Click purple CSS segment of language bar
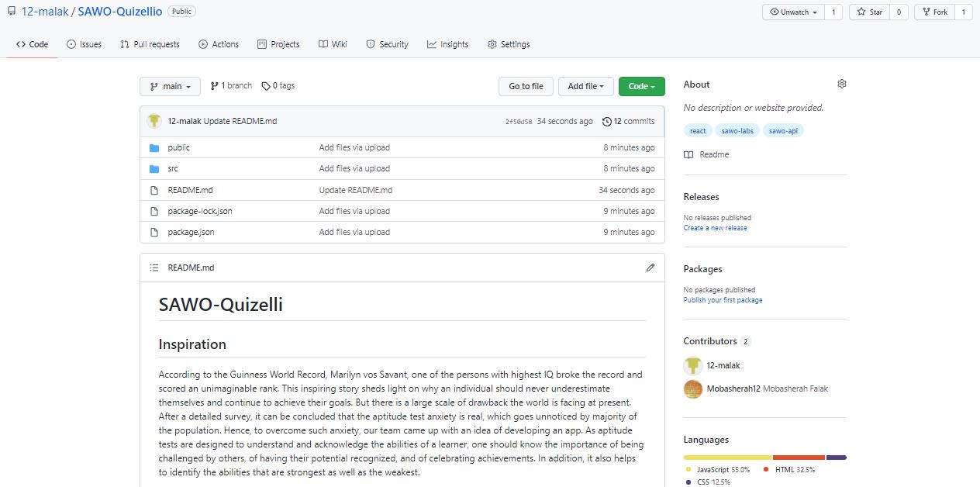Viewport: 980px width, 487px height. (x=837, y=458)
